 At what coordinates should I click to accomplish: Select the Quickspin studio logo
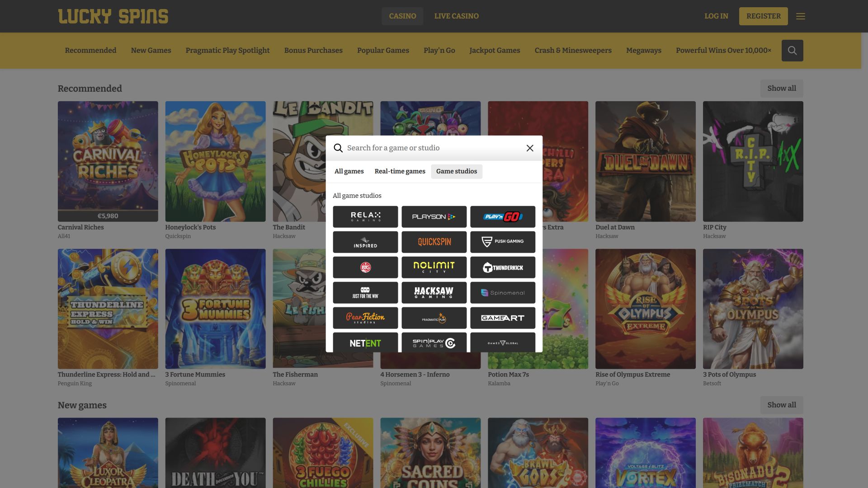[434, 242]
